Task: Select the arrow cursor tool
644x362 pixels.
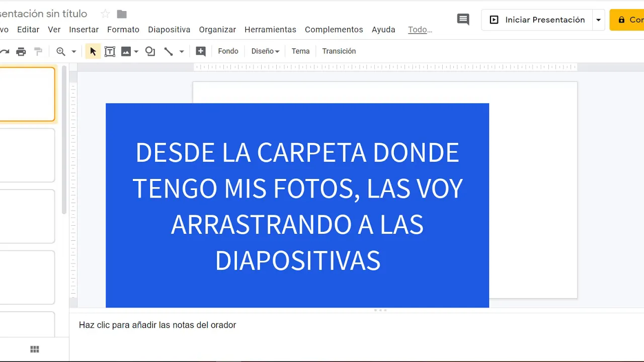Action: [93, 51]
